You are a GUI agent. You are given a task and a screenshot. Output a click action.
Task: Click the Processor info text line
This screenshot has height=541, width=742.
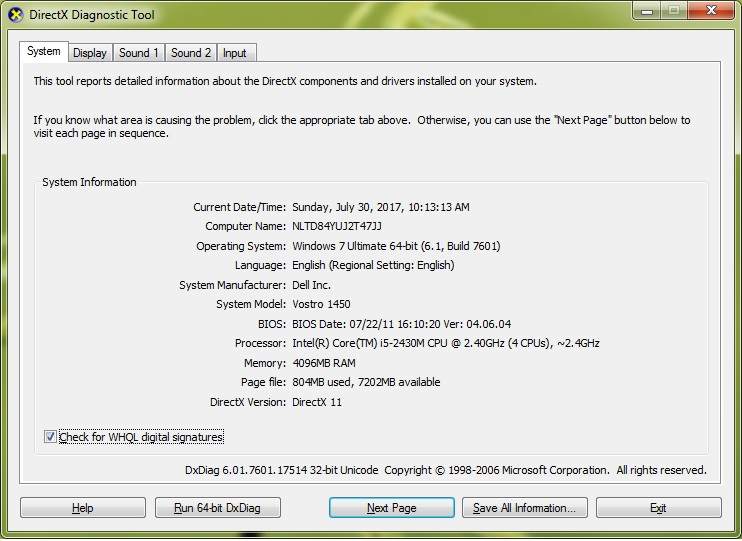click(445, 343)
